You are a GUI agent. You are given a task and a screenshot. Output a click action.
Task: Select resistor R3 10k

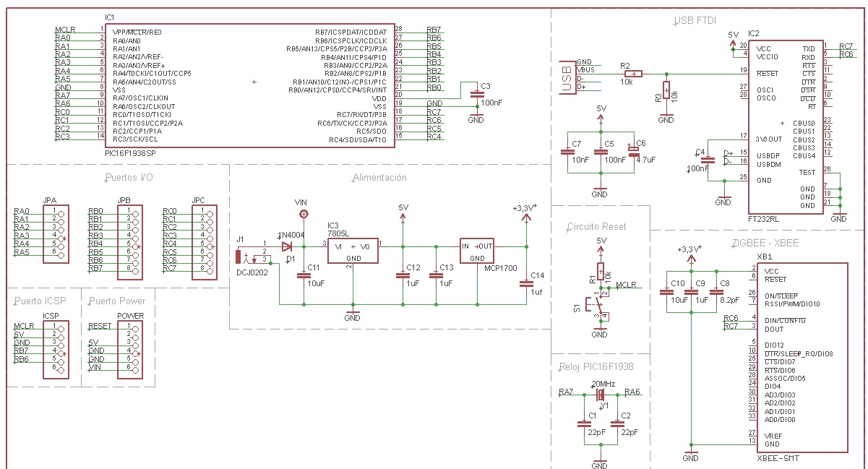(666, 92)
